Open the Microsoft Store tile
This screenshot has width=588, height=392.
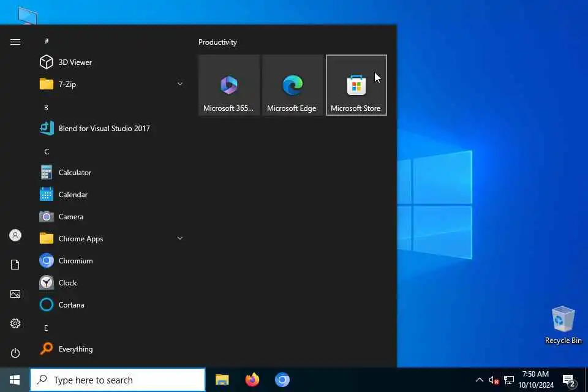point(356,85)
